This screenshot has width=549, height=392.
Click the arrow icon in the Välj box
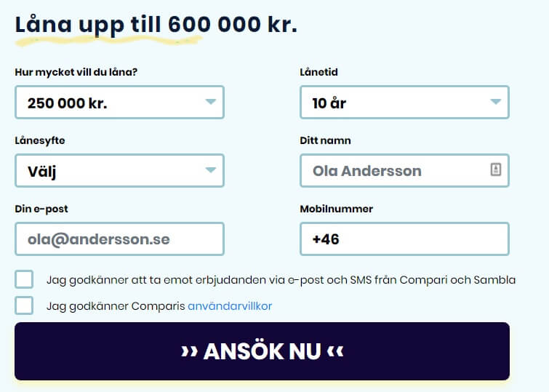tap(210, 170)
